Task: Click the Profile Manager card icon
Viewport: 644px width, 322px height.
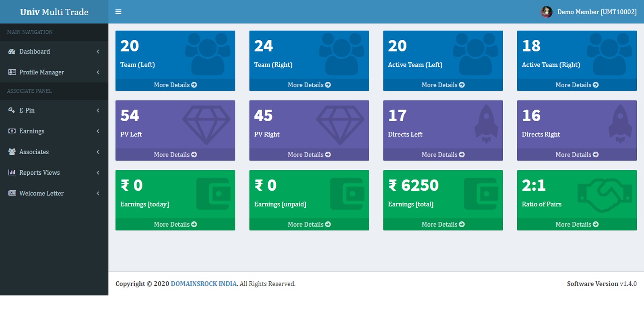Action: click(12, 72)
